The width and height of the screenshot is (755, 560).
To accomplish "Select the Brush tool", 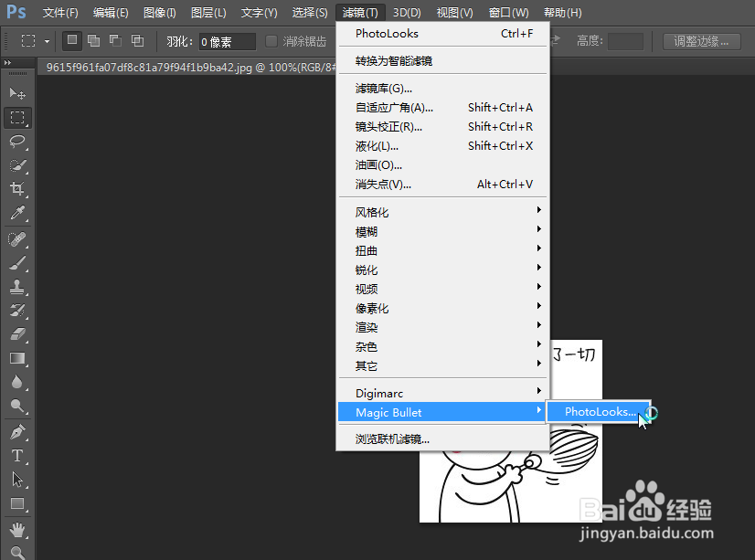I will pos(17,264).
